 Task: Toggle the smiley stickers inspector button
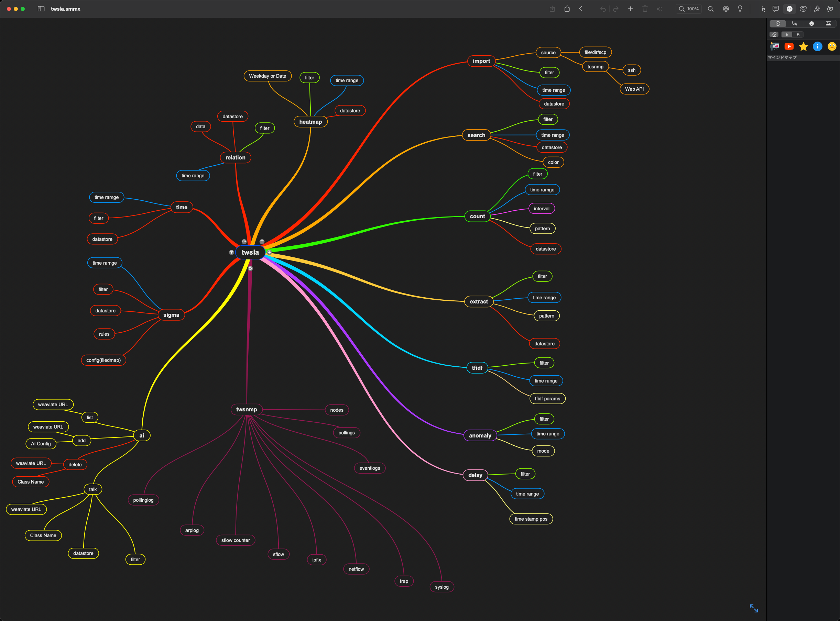coord(789,9)
